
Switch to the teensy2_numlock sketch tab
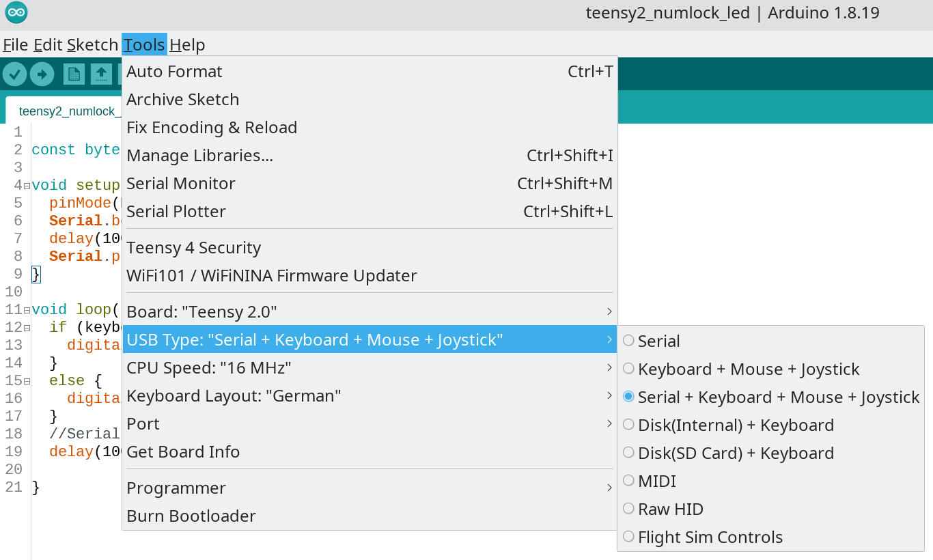[x=64, y=111]
